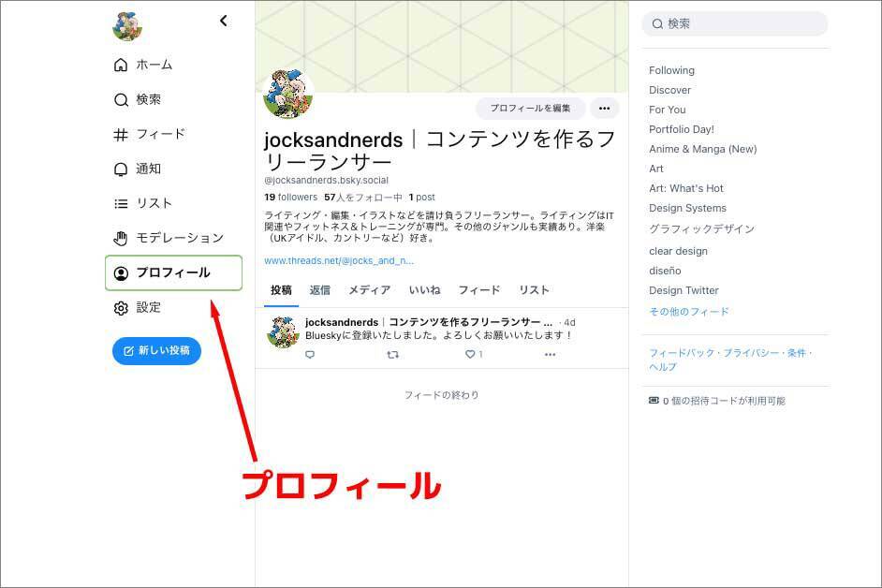Click the repost icon on the post
Screen dimensions: 882x588
pos(392,355)
